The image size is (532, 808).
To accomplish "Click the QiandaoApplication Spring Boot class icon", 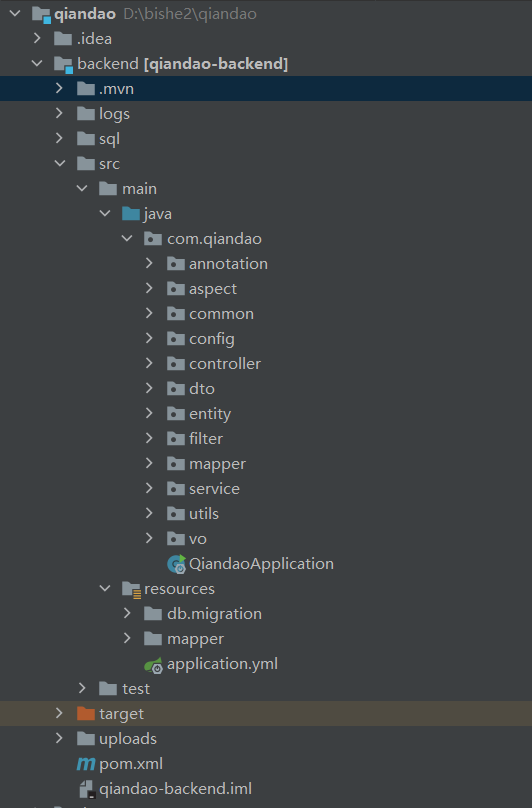I will pos(176,564).
